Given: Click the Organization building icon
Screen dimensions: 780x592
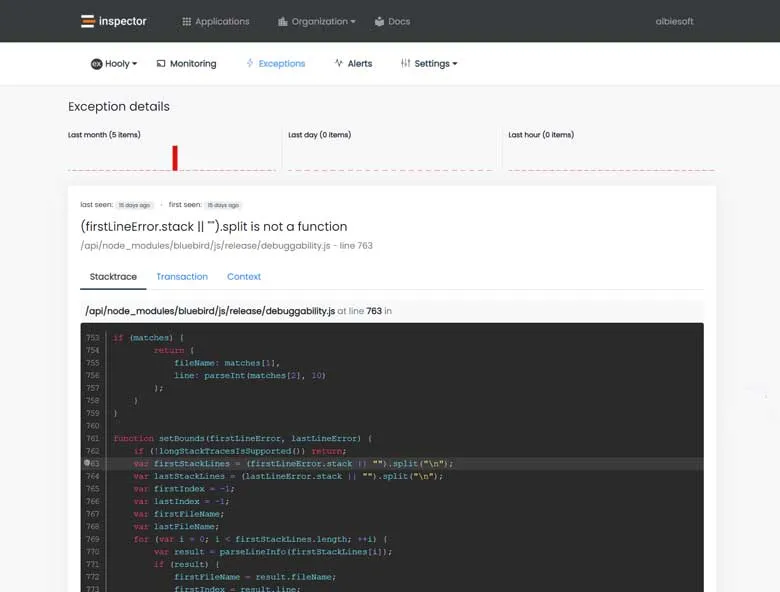Looking at the screenshot, I should coord(283,21).
